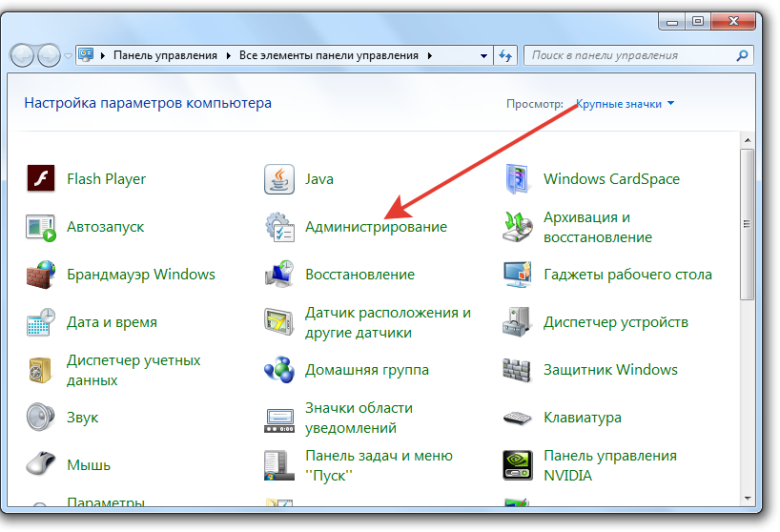780x532 pixels.
Task: Open the Датчик расположения icon
Action: (278, 321)
